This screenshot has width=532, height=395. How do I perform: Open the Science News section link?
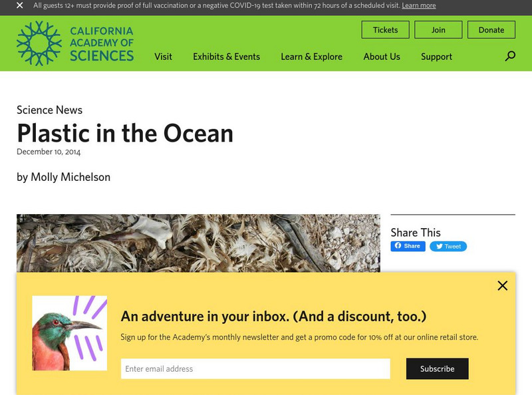point(50,110)
